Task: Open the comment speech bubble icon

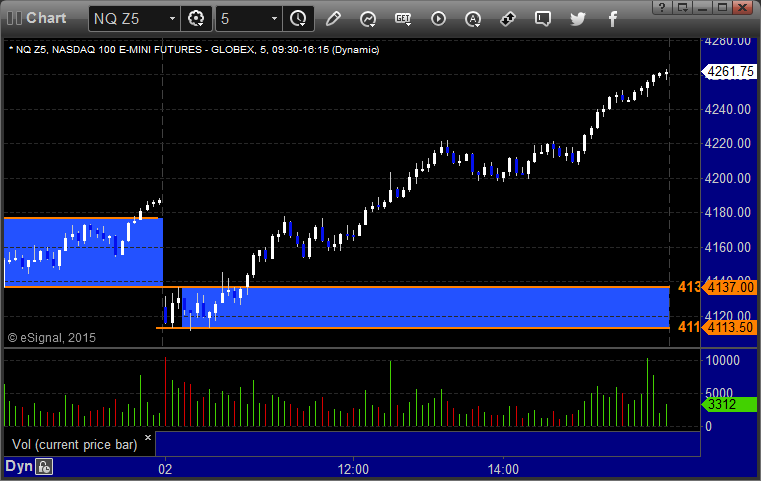Action: [543, 19]
